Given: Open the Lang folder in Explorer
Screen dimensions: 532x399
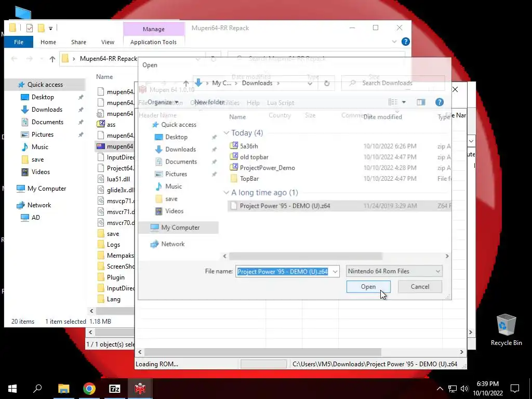Looking at the screenshot, I should pos(113,299).
